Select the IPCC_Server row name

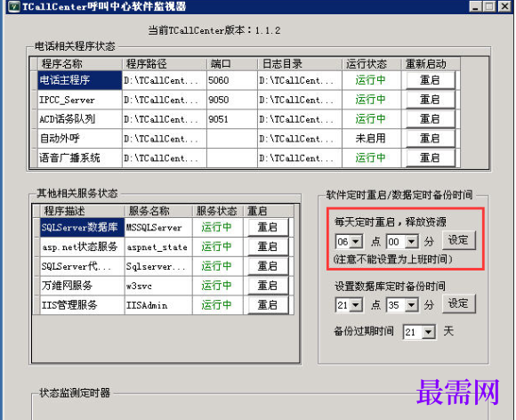click(x=80, y=100)
